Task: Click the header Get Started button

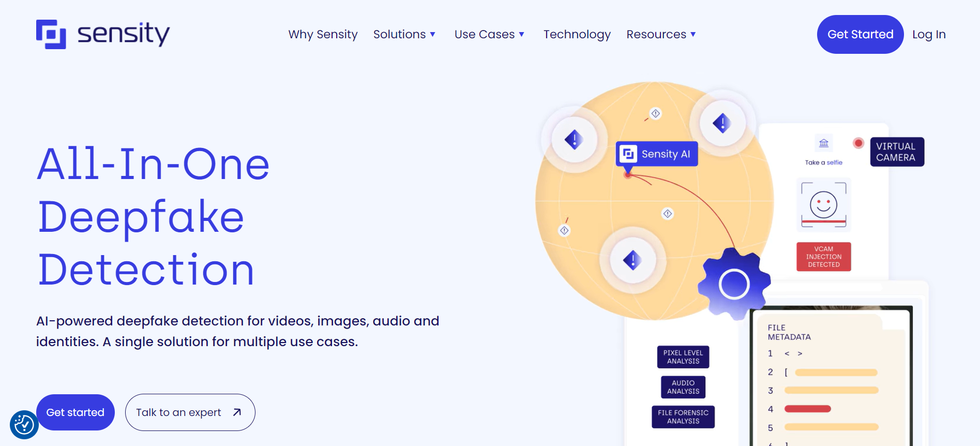Action: pyautogui.click(x=861, y=34)
